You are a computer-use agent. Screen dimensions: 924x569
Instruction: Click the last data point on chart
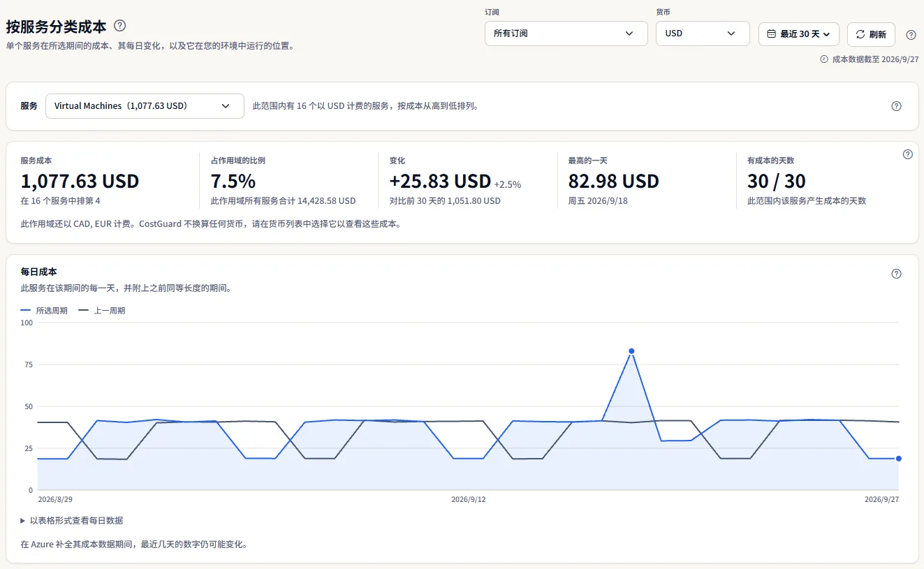(x=899, y=459)
